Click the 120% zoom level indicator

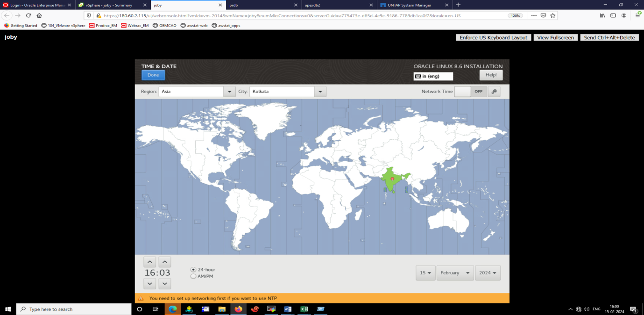tap(515, 15)
